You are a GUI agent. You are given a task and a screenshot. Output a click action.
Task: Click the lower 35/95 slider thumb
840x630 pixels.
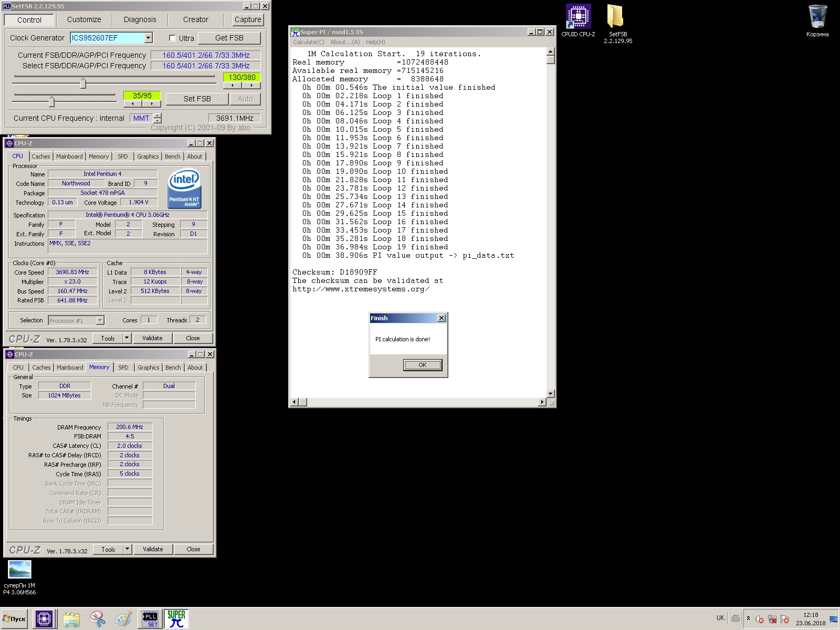[x=51, y=102]
